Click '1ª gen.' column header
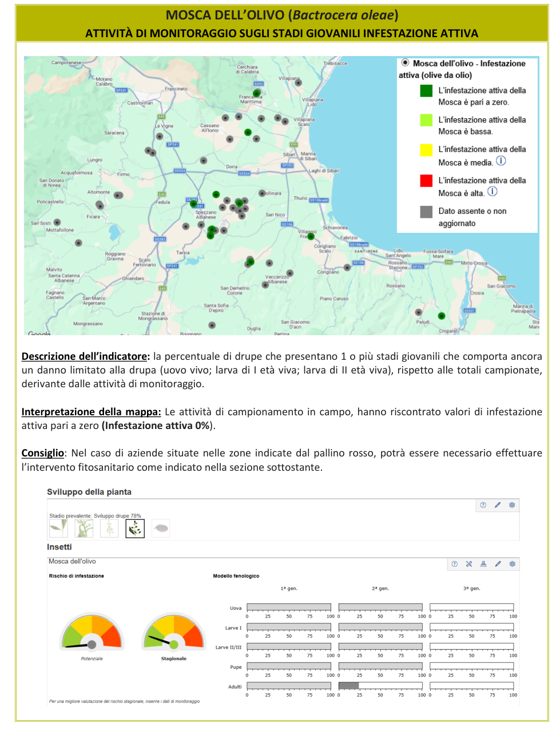560x731 pixels. [289, 589]
